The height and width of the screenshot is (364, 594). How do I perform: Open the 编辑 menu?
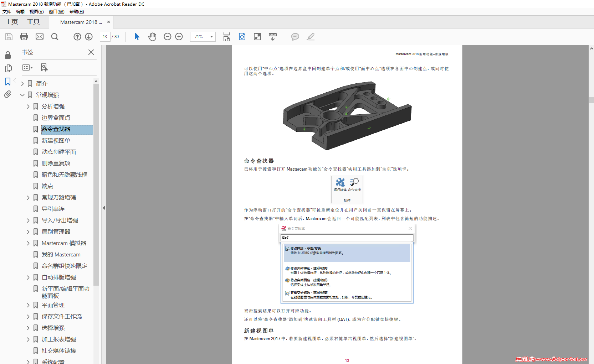20,12
